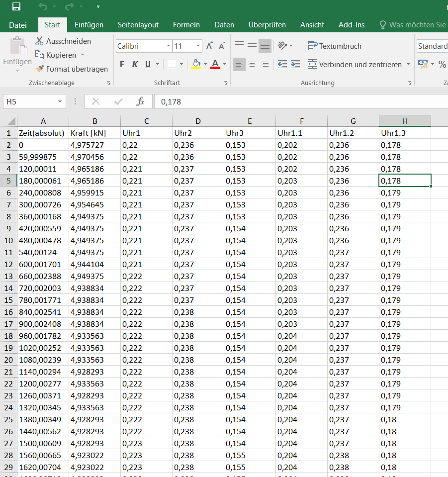Viewport: 448px width, 477px height.
Task: Click the Ausschneiden scissors icon
Action: 40,41
